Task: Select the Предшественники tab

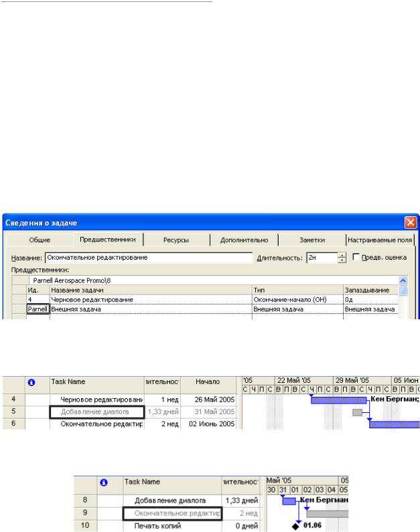Action: (x=108, y=239)
